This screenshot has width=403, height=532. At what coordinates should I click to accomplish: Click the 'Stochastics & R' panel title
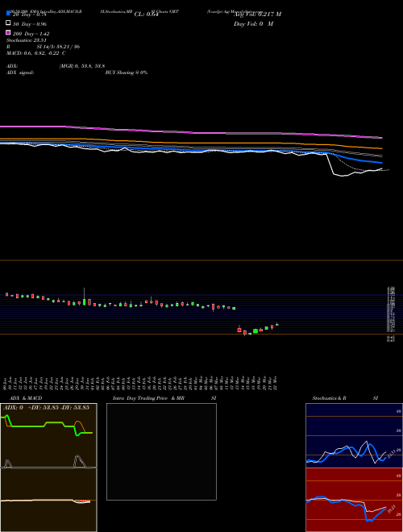[329, 398]
